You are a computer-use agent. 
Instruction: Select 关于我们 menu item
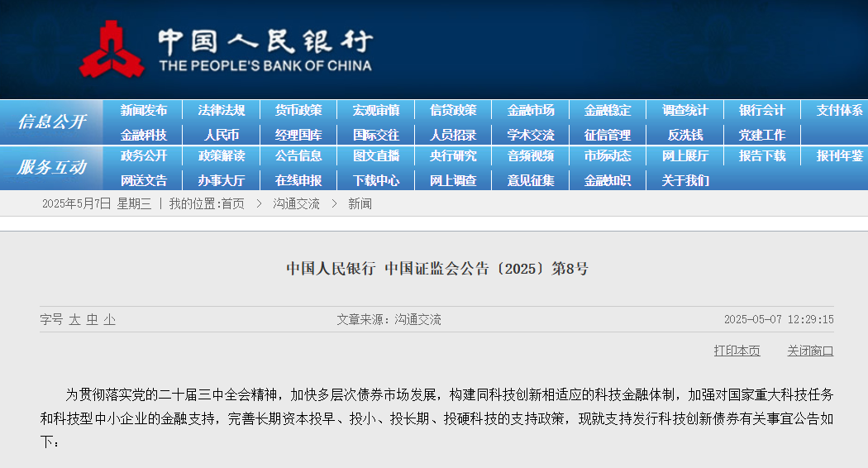pyautogui.click(x=684, y=180)
